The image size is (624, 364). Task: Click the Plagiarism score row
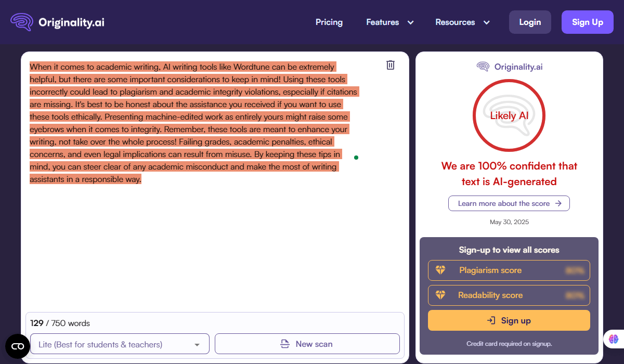509,270
